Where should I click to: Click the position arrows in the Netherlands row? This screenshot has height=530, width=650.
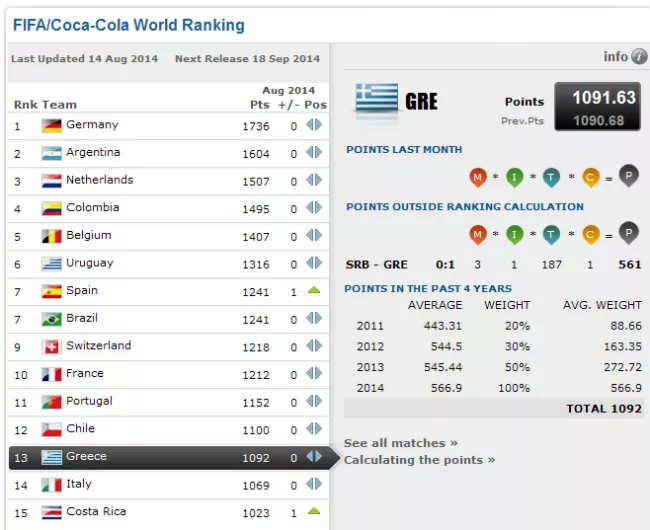click(x=314, y=181)
